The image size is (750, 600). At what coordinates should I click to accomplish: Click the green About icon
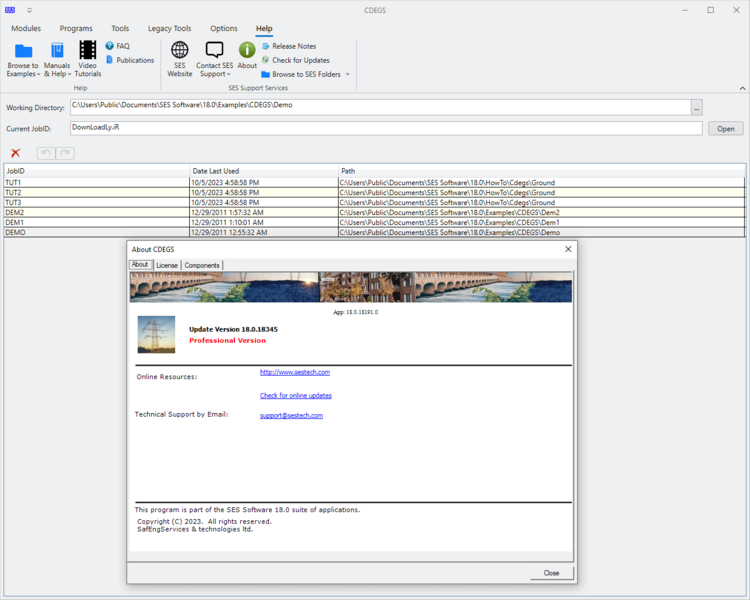click(247, 50)
